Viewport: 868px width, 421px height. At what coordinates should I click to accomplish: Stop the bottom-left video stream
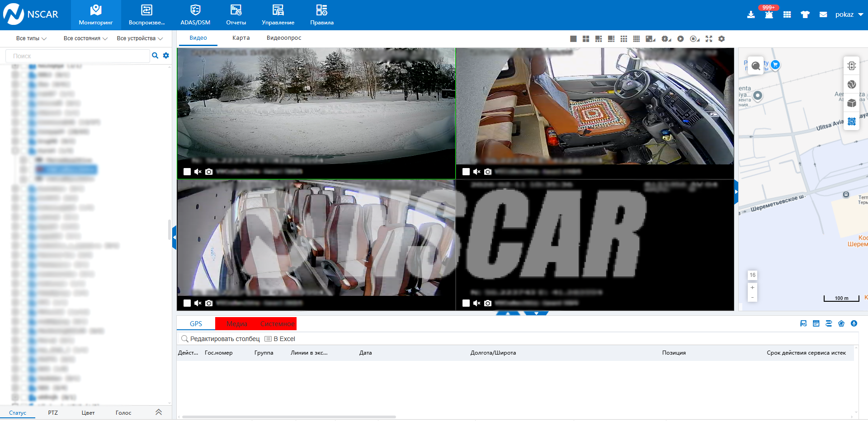tap(187, 303)
